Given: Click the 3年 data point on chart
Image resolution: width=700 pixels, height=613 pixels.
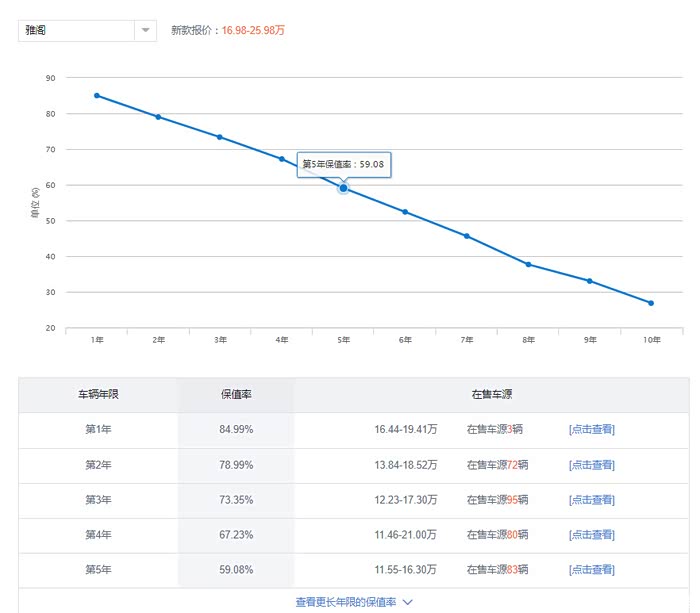Looking at the screenshot, I should pyautogui.click(x=220, y=137).
